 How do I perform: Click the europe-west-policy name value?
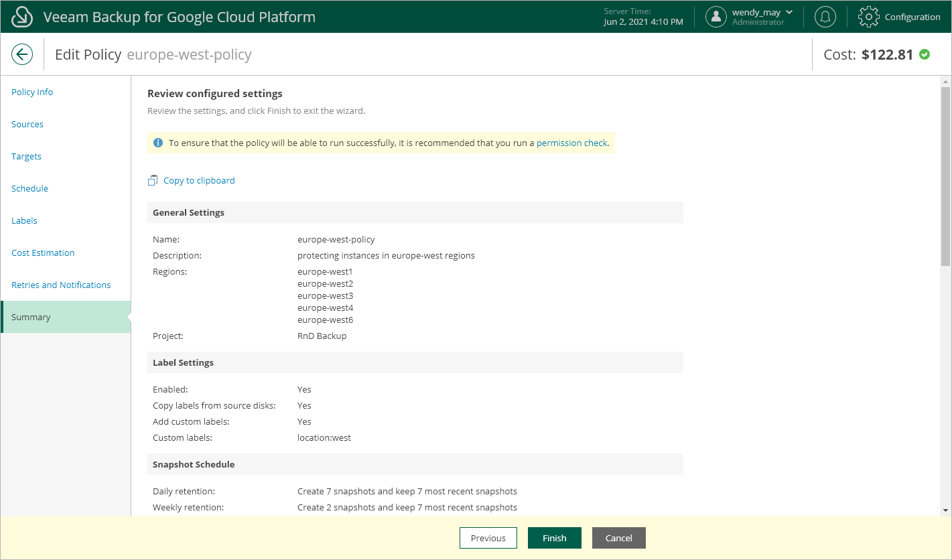[336, 239]
